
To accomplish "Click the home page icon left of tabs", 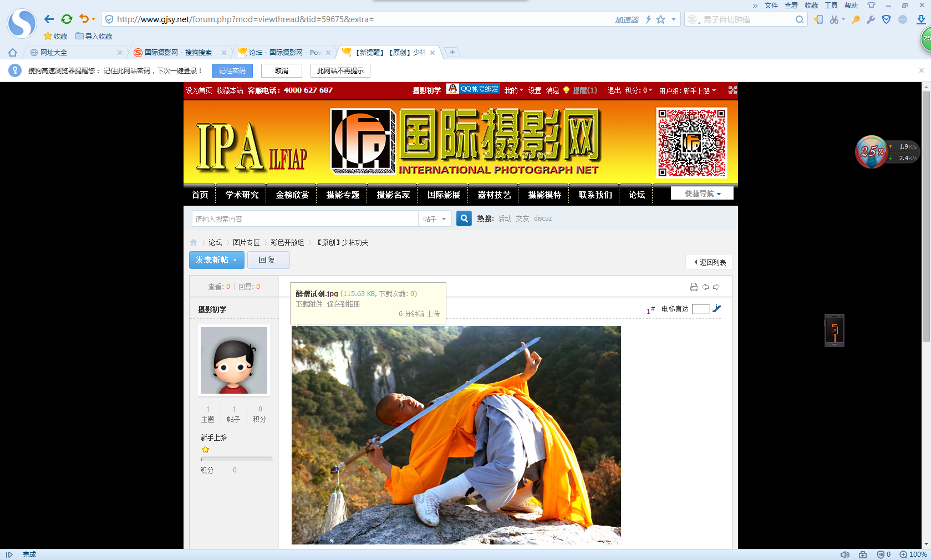I will tap(12, 53).
